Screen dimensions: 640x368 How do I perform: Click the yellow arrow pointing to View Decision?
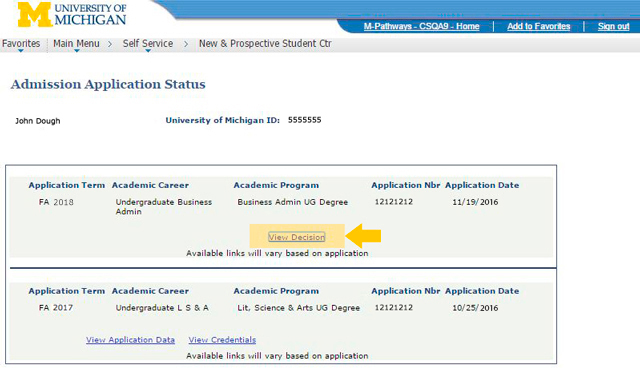tap(363, 235)
